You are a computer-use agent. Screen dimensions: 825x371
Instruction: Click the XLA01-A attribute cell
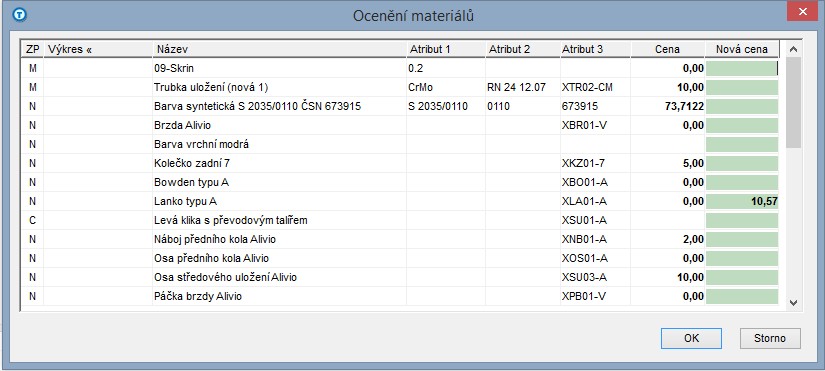pos(584,201)
